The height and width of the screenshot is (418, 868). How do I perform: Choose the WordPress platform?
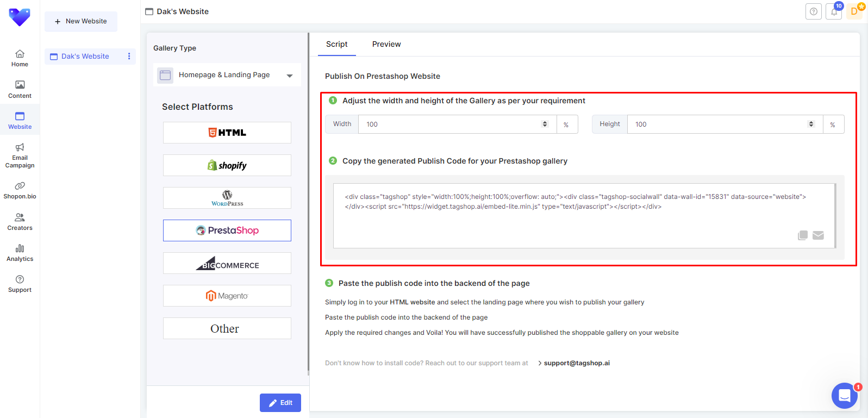click(x=227, y=198)
